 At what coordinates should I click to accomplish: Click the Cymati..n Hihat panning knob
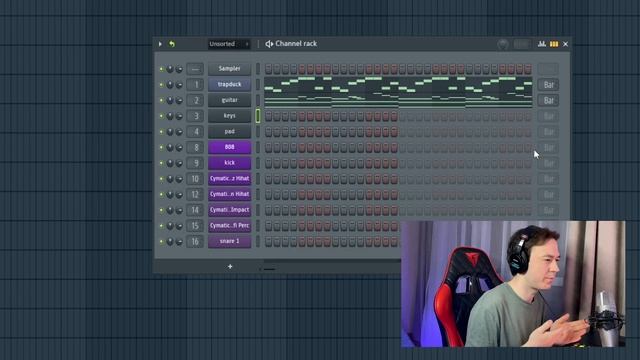pos(170,194)
